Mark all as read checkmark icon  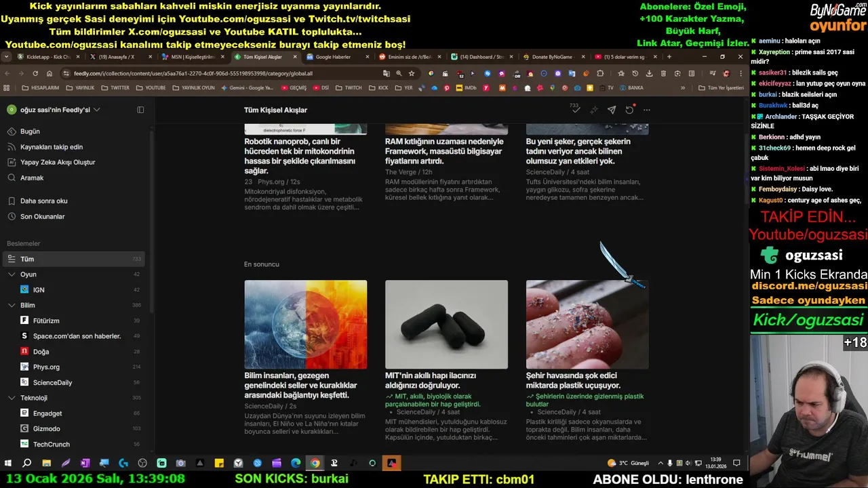click(x=575, y=110)
